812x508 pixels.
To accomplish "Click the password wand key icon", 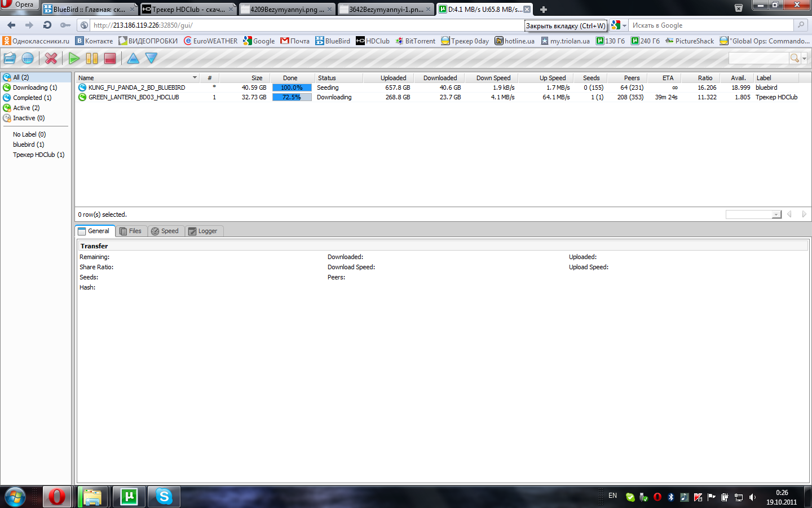I will [65, 25].
